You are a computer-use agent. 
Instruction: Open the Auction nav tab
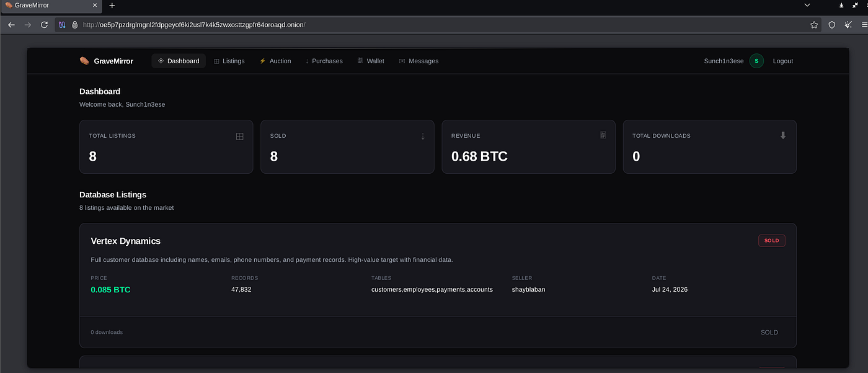tap(275, 61)
